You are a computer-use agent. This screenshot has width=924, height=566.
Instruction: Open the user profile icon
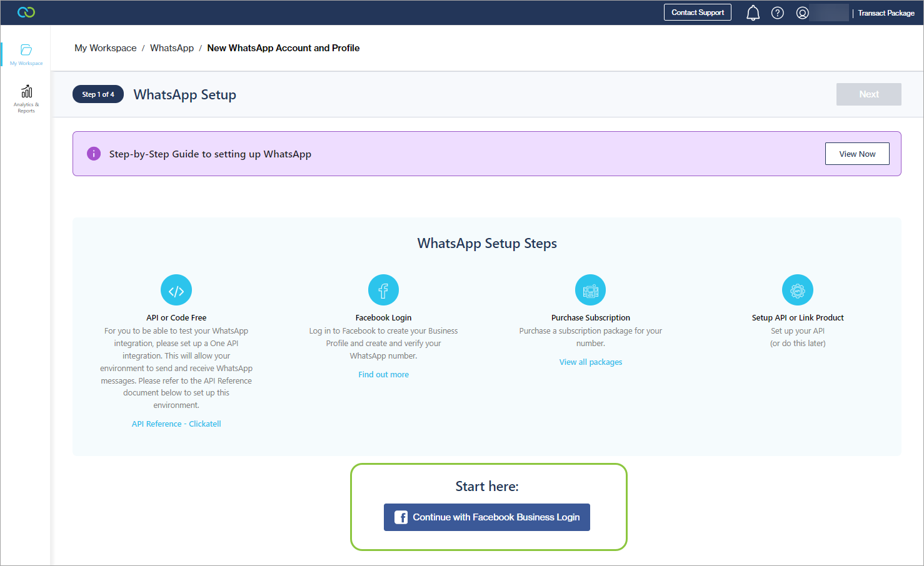[802, 13]
